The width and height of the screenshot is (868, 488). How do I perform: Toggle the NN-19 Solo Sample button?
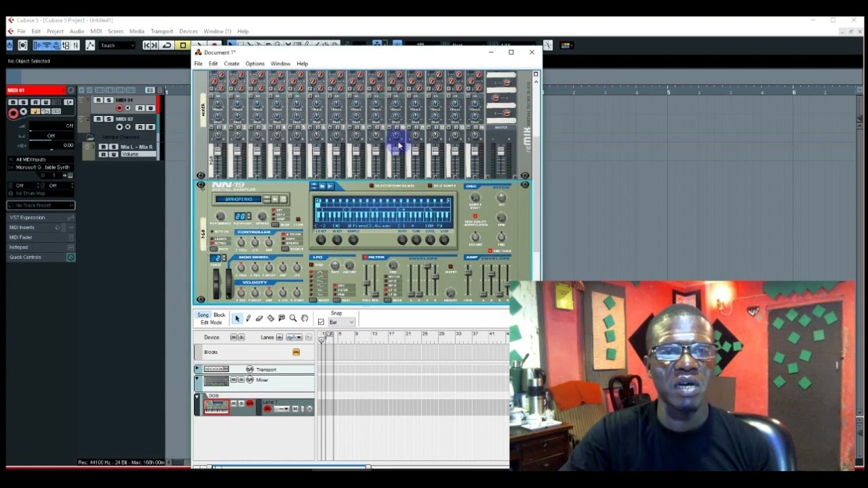[x=431, y=186]
